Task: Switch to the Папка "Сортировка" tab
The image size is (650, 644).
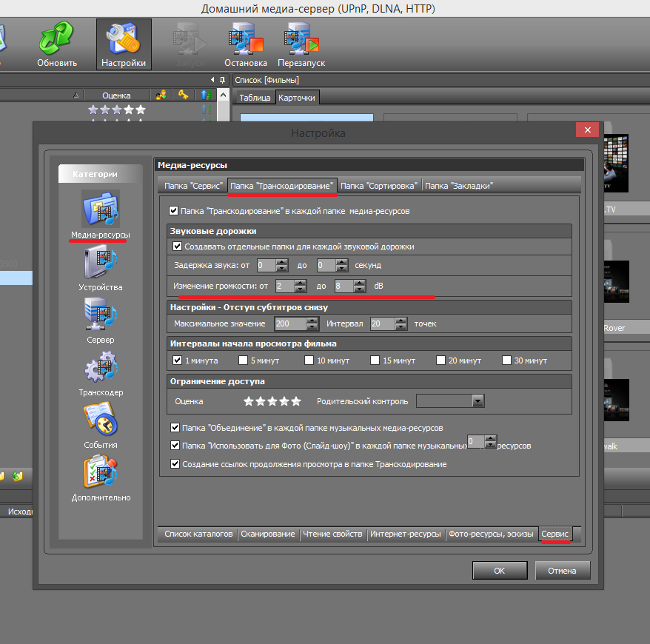Action: click(x=380, y=186)
